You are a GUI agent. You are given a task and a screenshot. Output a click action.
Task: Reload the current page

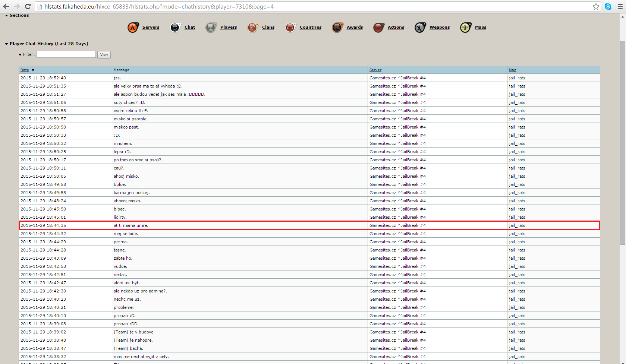[x=28, y=6]
